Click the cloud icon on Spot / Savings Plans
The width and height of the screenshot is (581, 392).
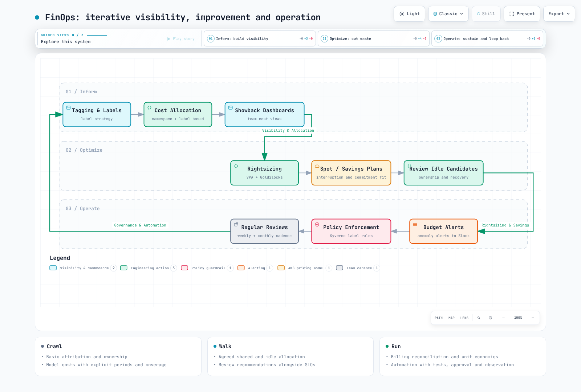[x=317, y=166]
